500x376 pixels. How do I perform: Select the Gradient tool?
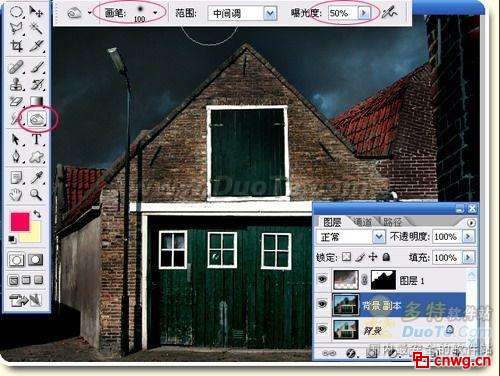coord(36,101)
